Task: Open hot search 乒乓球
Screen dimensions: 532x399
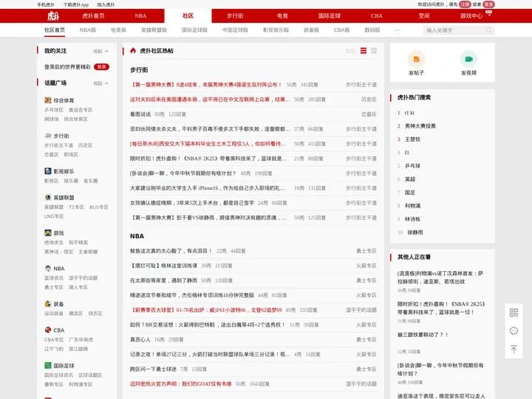Action: click(412, 166)
